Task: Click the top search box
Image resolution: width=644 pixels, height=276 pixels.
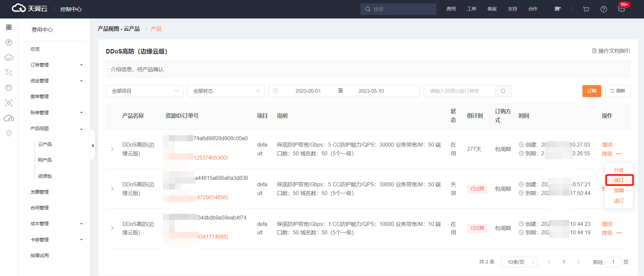Action: pyautogui.click(x=398, y=9)
